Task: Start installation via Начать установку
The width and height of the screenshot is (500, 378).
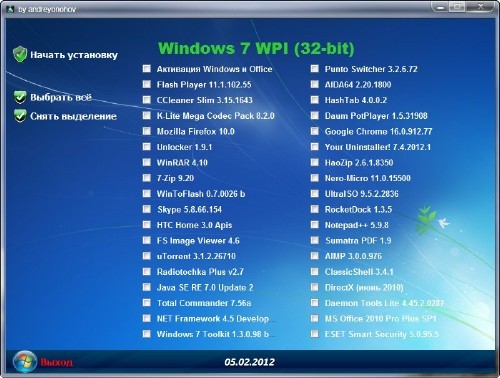Action: pyautogui.click(x=74, y=55)
